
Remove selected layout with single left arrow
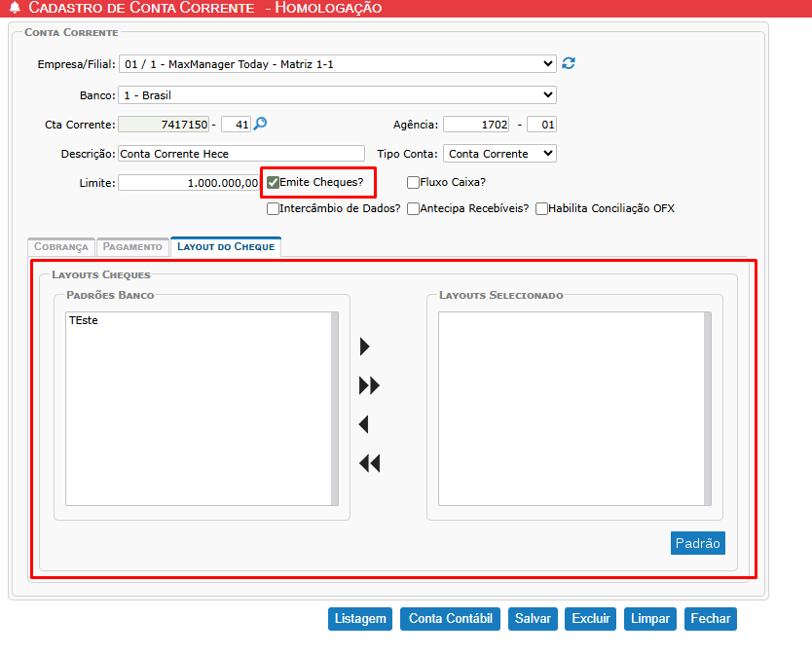(365, 425)
